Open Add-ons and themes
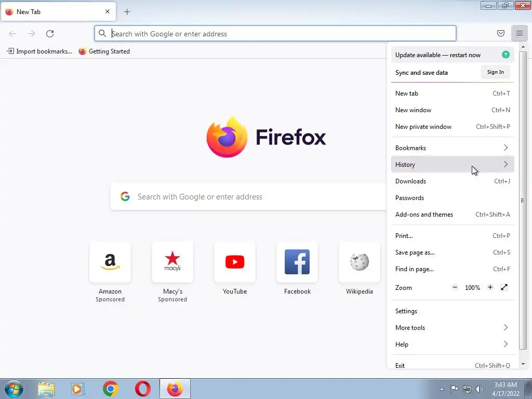The height and width of the screenshot is (399, 532). [453, 214]
